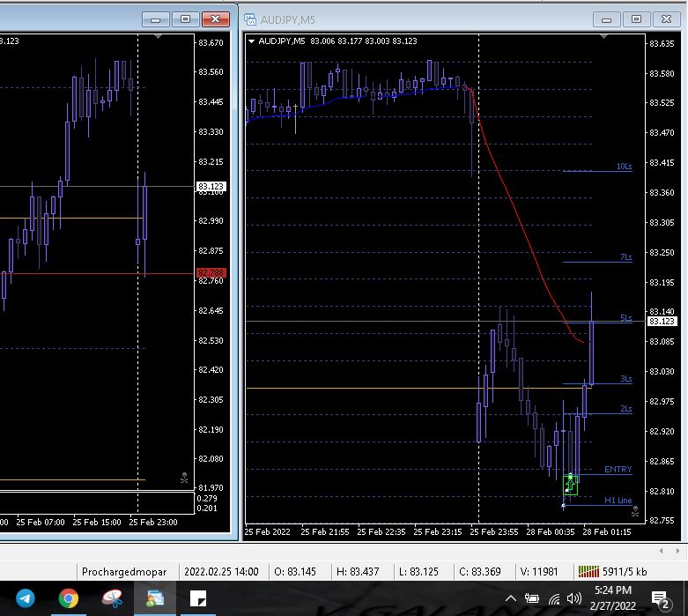Expand the AUDJPY,M5 chart title dropdown triangle
The width and height of the screenshot is (688, 616).
pos(251,41)
